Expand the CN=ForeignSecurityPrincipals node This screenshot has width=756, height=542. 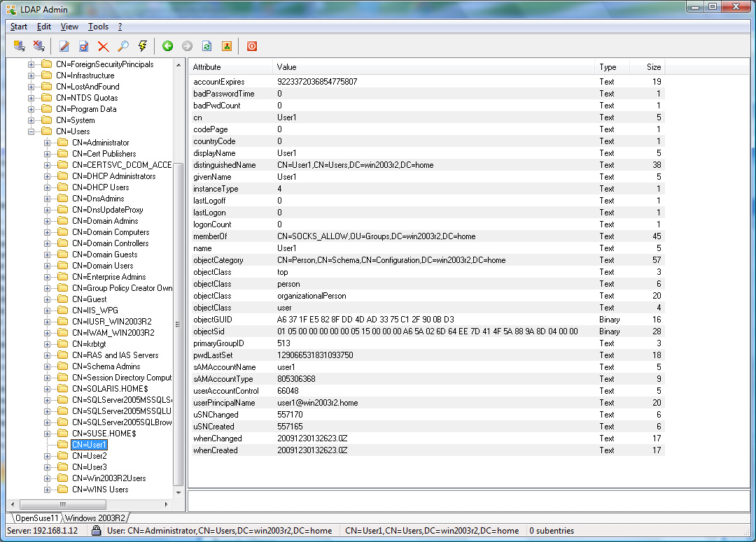pyautogui.click(x=31, y=64)
